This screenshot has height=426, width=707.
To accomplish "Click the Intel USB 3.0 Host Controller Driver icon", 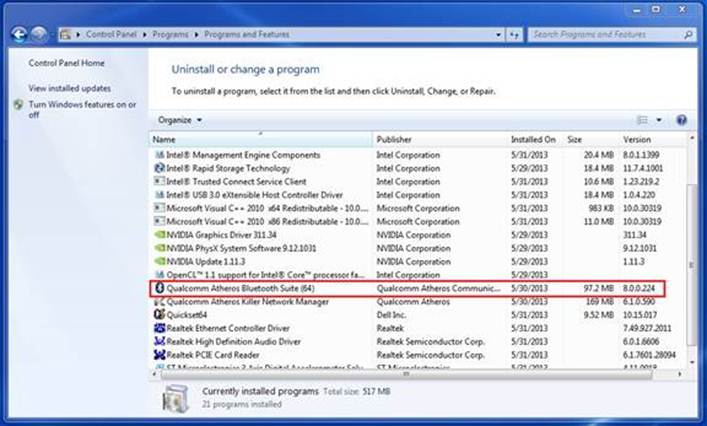I will pos(159,195).
